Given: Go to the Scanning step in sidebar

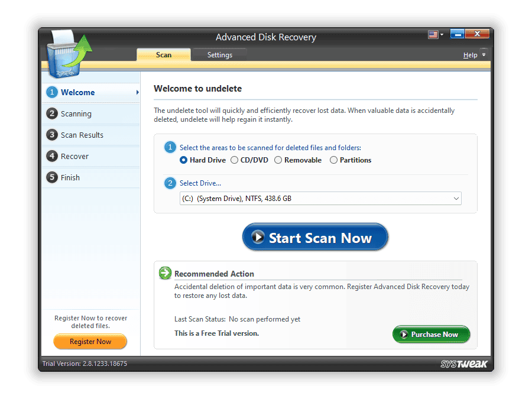Looking at the screenshot, I should [91, 113].
